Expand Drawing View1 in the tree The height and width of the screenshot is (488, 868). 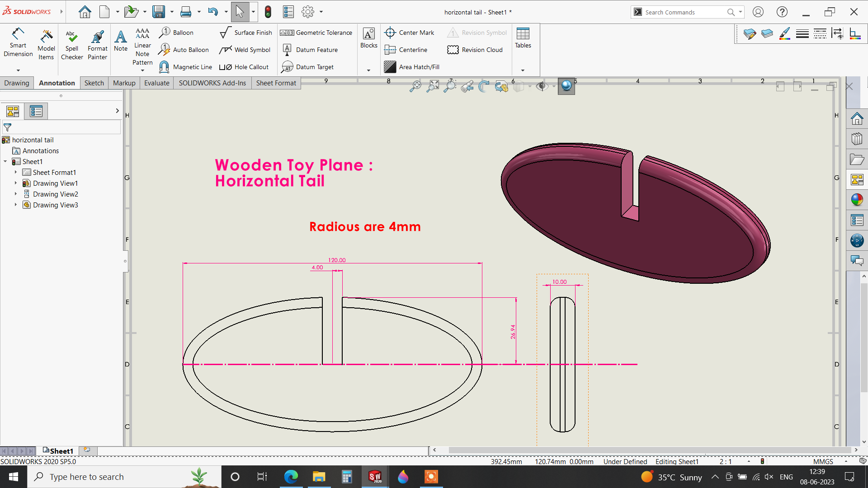pyautogui.click(x=15, y=183)
